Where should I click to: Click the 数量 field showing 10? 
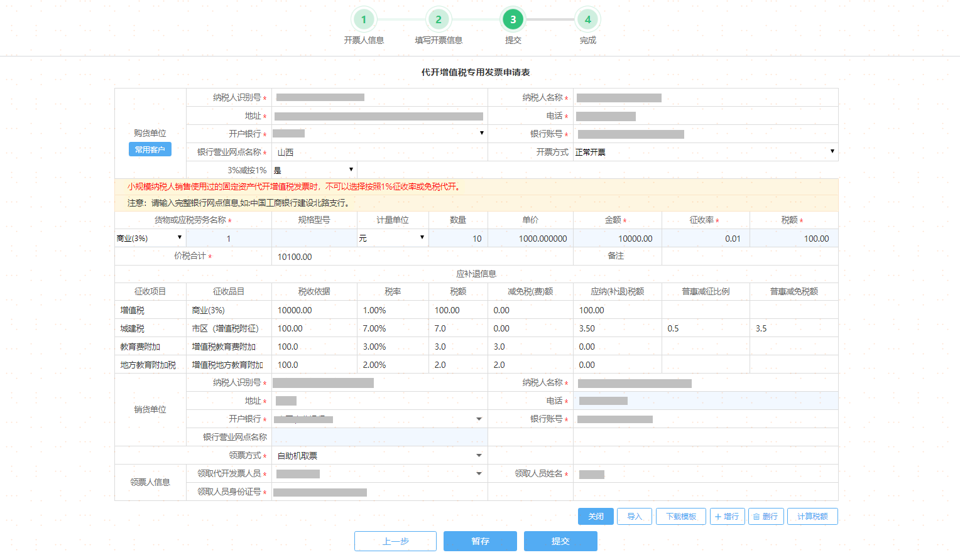tap(458, 238)
